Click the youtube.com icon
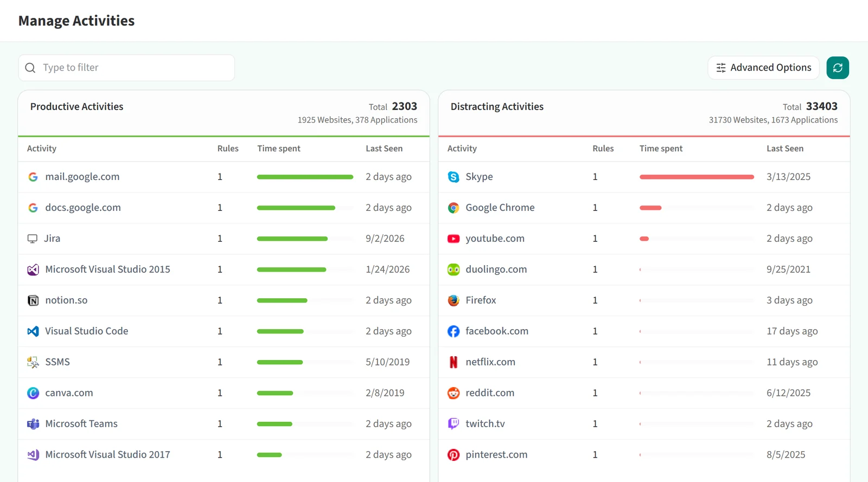 (454, 239)
